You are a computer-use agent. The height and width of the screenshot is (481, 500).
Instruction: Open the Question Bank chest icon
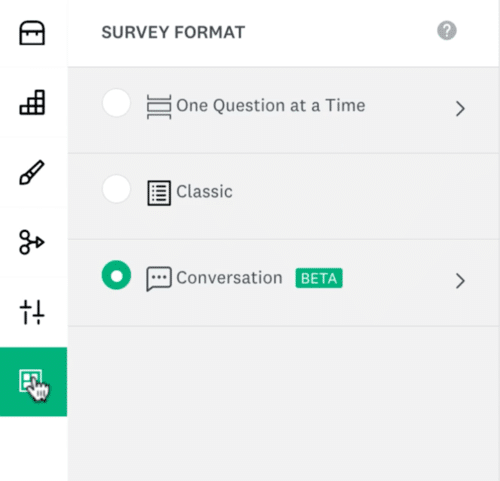pos(32,33)
